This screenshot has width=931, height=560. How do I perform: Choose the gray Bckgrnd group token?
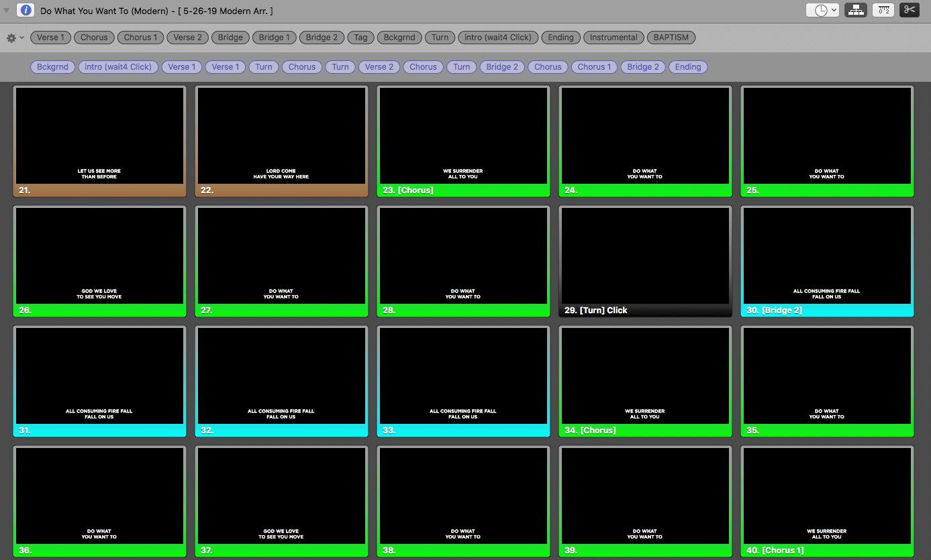coord(399,38)
